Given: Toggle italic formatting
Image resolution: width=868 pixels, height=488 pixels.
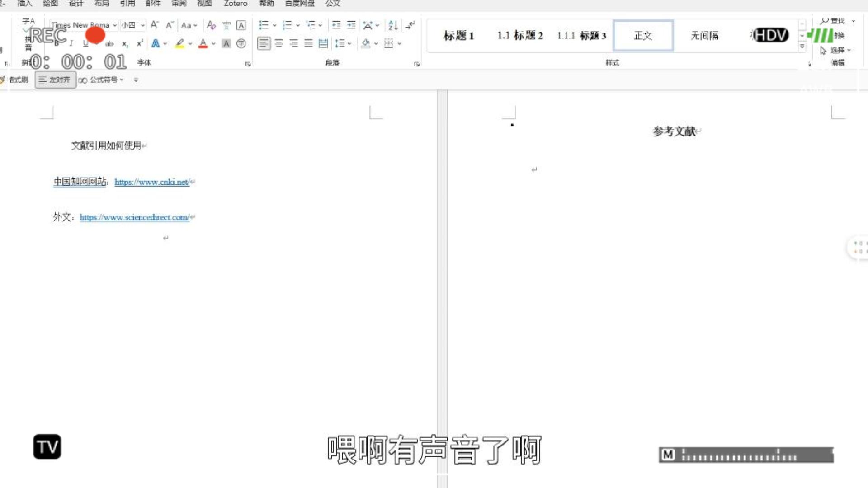Looking at the screenshot, I should coord(71,44).
